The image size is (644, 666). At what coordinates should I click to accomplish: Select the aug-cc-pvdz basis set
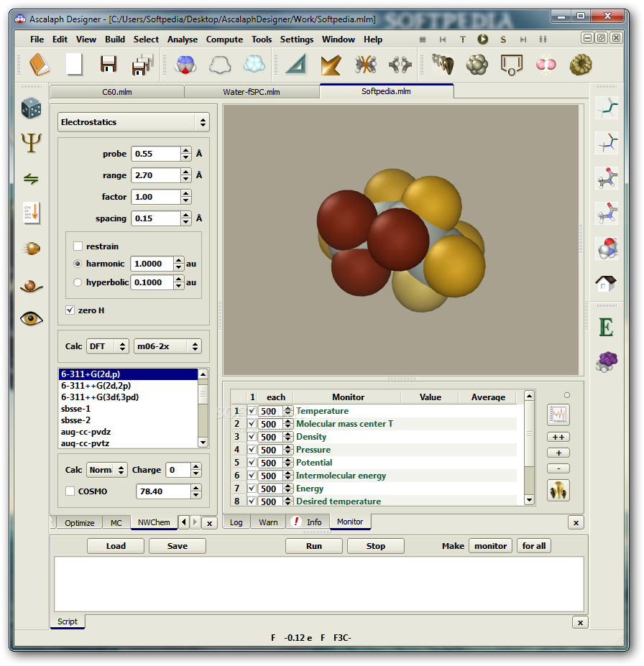[x=86, y=432]
